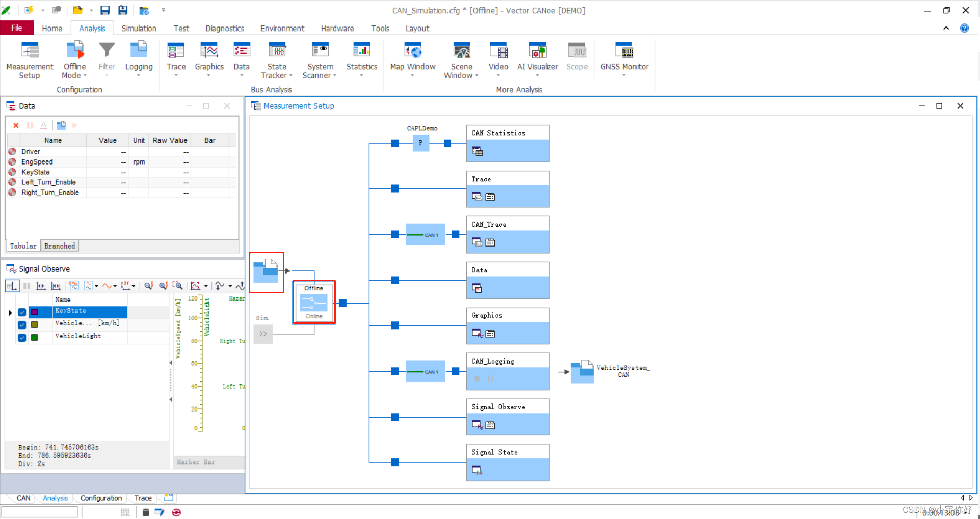This screenshot has height=519, width=980.
Task: Click the Raw Value column header
Action: pyautogui.click(x=170, y=140)
